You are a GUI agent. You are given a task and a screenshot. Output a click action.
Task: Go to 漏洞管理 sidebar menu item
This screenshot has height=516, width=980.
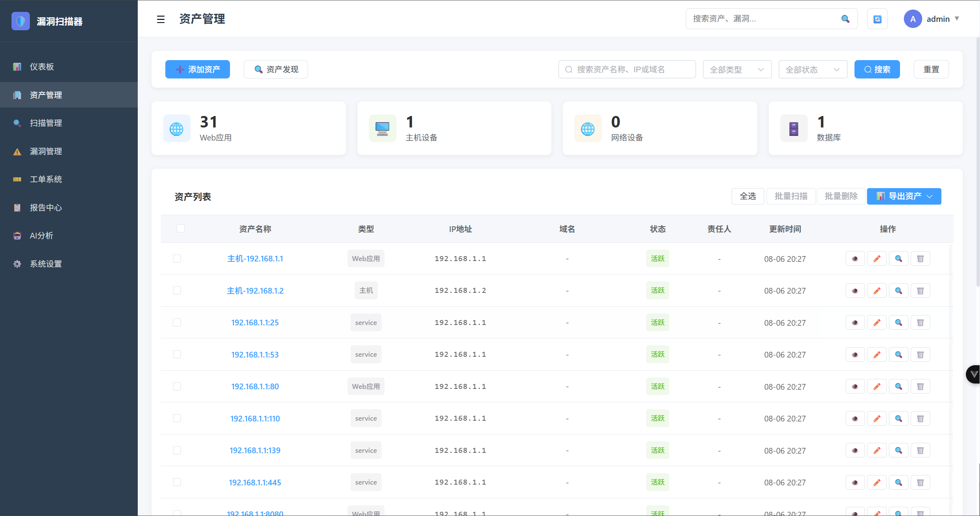46,151
